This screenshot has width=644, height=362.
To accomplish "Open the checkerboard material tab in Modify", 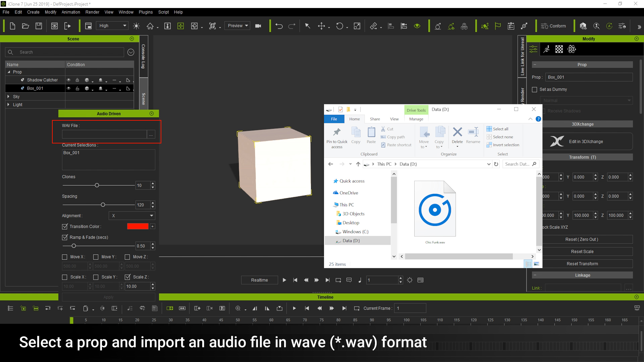I will coord(559,49).
